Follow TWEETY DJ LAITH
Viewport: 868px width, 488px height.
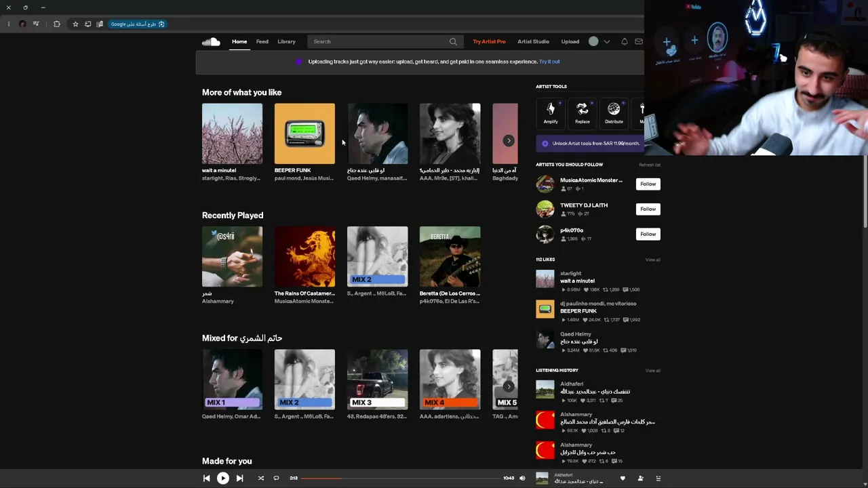point(648,209)
